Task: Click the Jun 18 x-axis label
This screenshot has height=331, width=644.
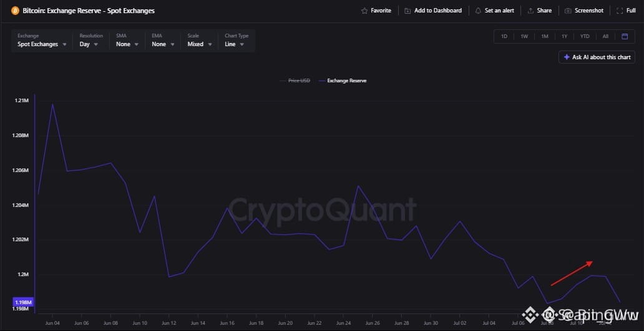Action: point(256,323)
